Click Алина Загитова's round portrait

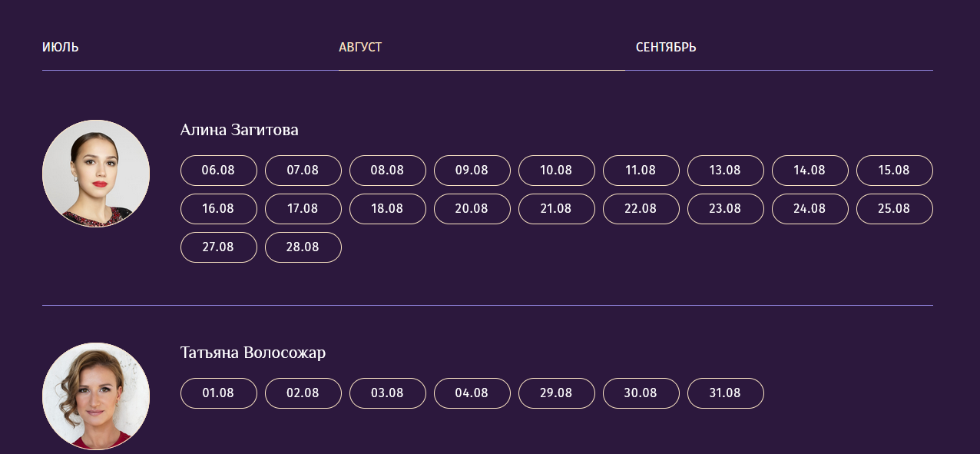tap(96, 174)
